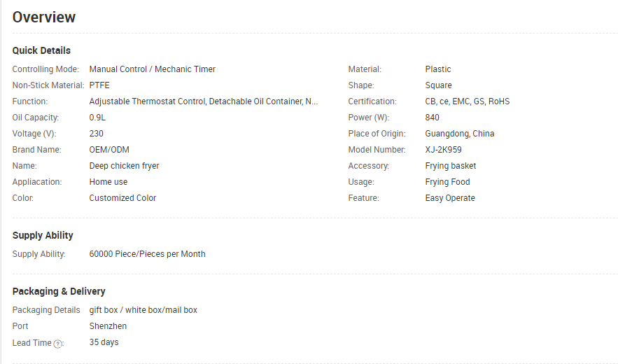Click the model number XJ-2K959
618x364 pixels.
tap(443, 150)
